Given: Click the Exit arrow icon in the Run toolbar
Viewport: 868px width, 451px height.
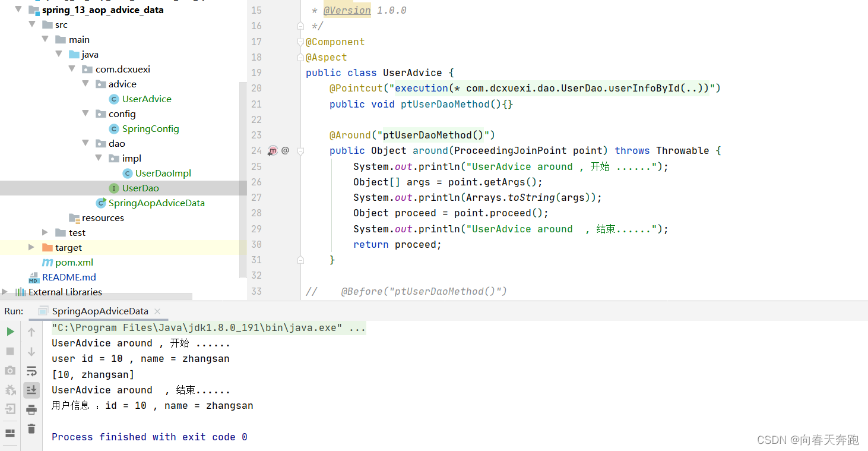Looking at the screenshot, I should tap(10, 409).
